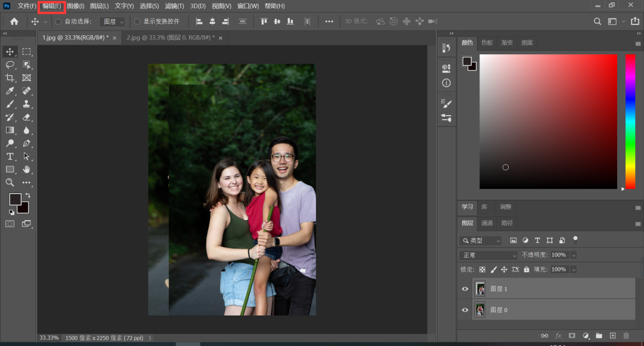Toggle lock all padlock icon
Screen dimensions: 644x346
coord(527,270)
